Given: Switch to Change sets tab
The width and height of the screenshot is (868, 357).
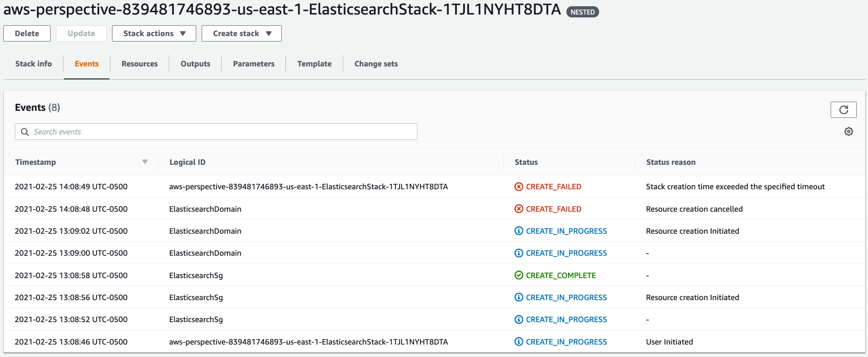Looking at the screenshot, I should tap(376, 64).
